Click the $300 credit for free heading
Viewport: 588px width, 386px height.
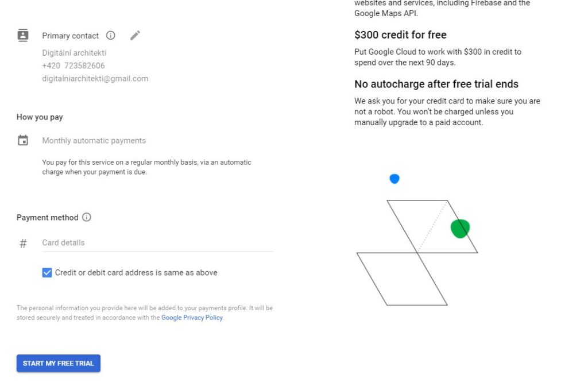tap(400, 35)
